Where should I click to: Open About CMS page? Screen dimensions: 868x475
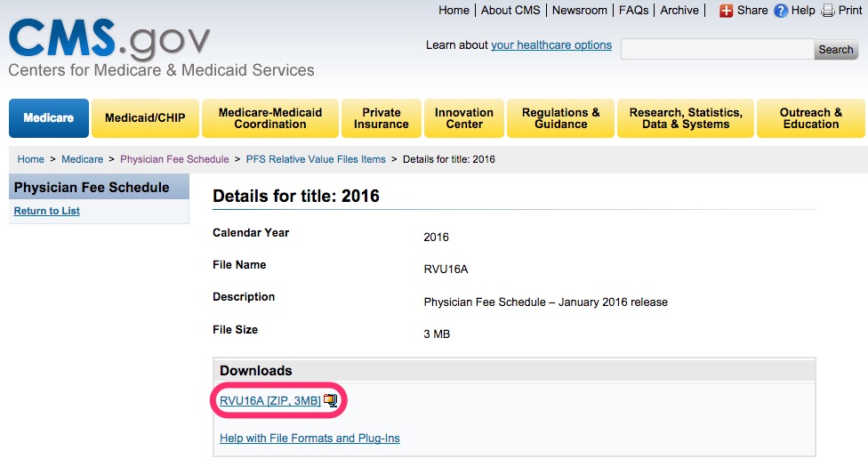coord(510,11)
